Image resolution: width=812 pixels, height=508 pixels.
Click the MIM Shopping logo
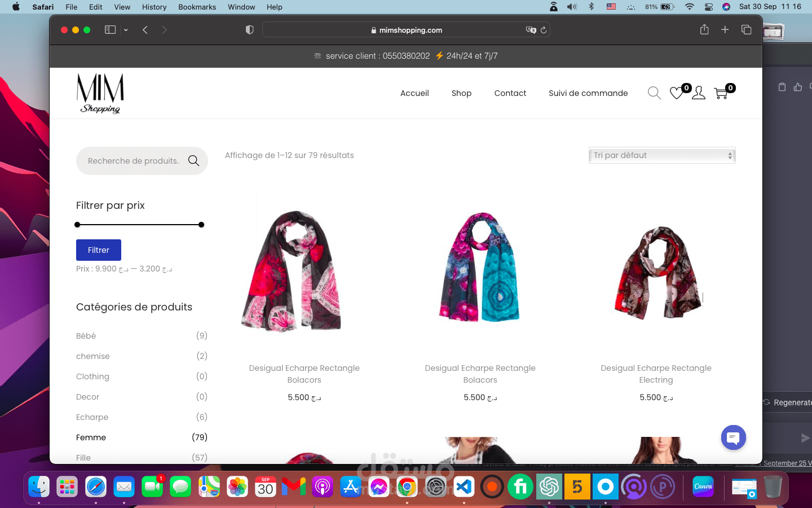100,93
